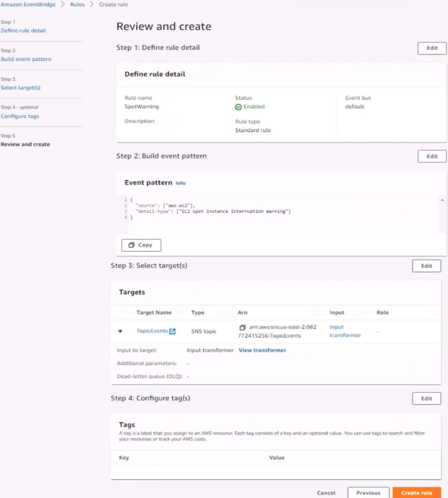This screenshot has width=448, height=498.
Task: Click the Input transformer link in Input column
Action: point(345,331)
